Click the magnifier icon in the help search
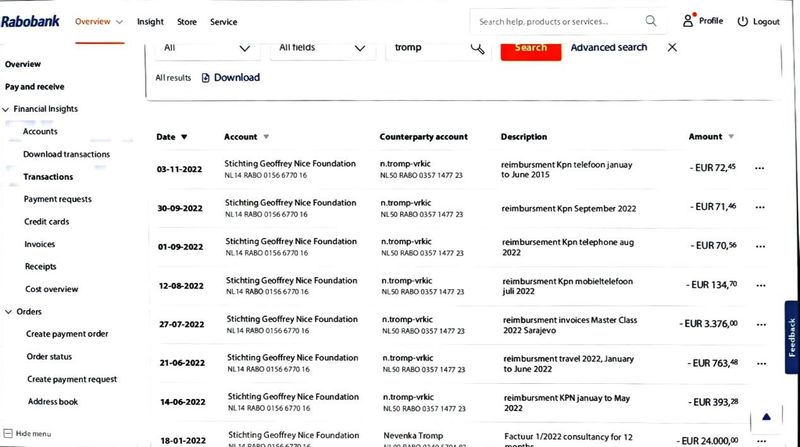 651,20
